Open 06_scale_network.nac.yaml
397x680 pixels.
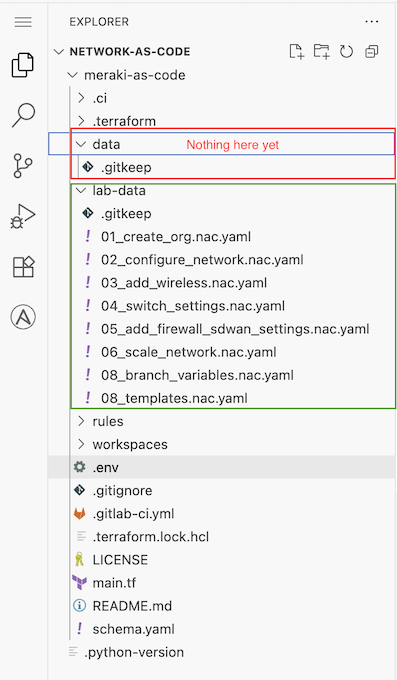[x=189, y=352]
